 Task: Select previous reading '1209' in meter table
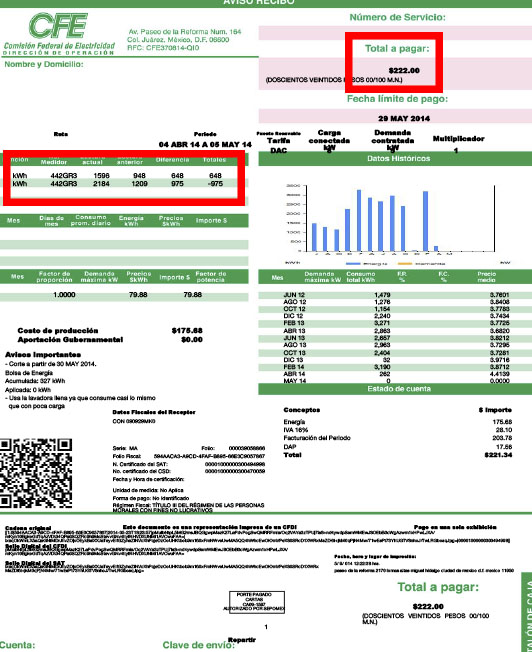pyautogui.click(x=139, y=183)
